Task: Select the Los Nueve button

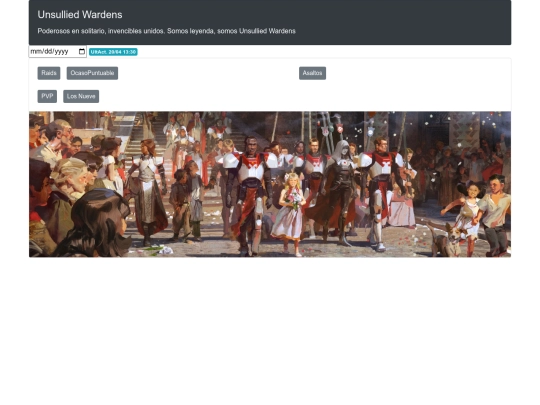Action: (81, 96)
